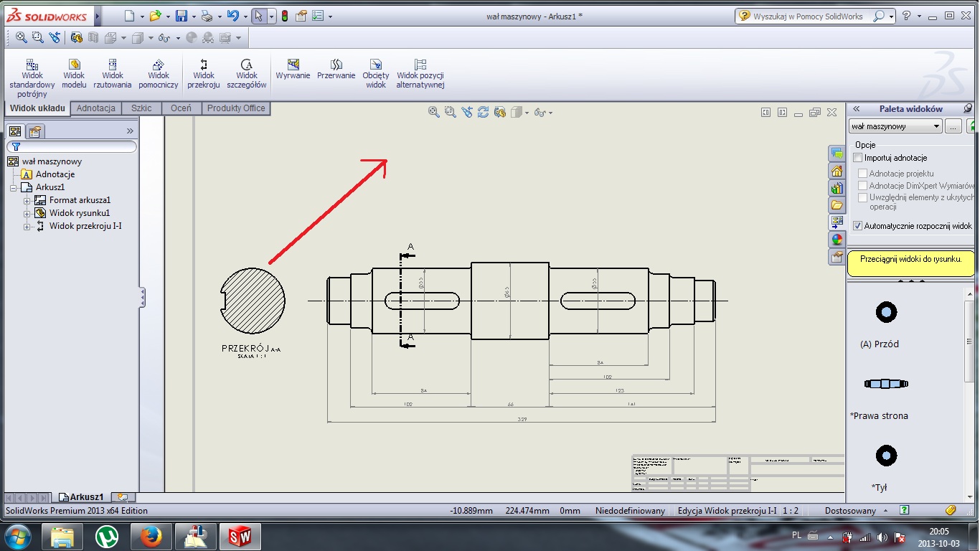Image resolution: width=980 pixels, height=551 pixels.
Task: Select the (A) Przód view thumbnail
Action: (x=886, y=312)
